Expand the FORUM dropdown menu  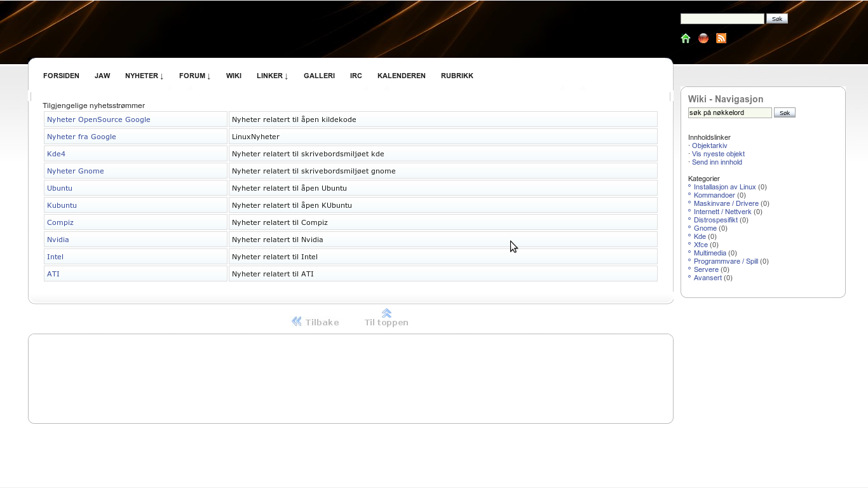(195, 76)
